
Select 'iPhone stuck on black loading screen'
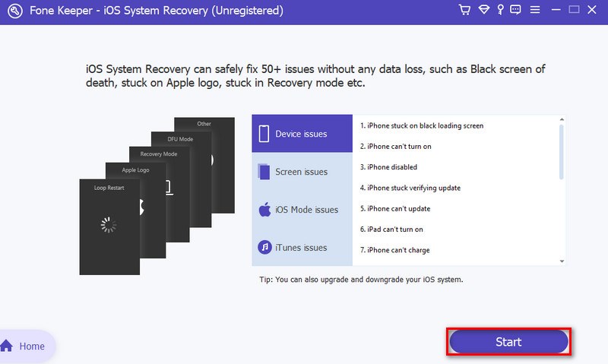pyautogui.click(x=422, y=125)
